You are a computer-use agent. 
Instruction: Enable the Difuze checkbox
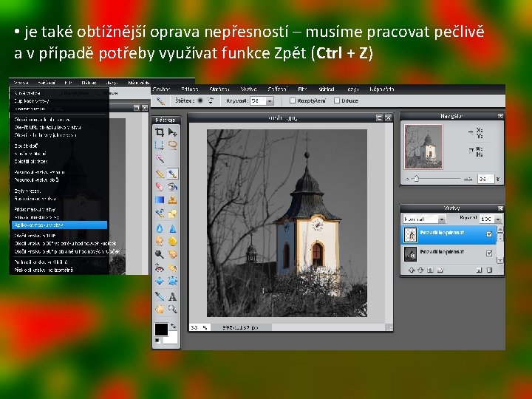point(337,100)
